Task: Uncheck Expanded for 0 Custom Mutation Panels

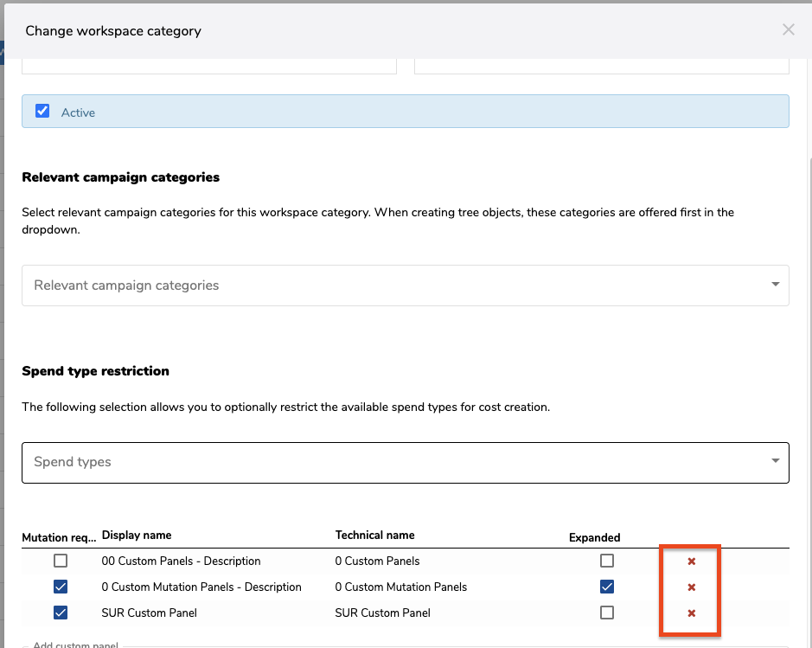Action: tap(607, 587)
